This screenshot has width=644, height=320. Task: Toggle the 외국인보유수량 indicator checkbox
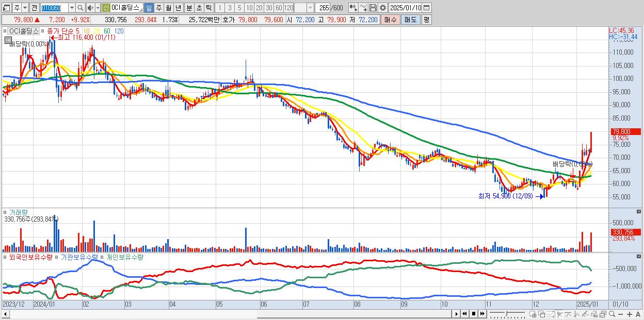pyautogui.click(x=5, y=257)
